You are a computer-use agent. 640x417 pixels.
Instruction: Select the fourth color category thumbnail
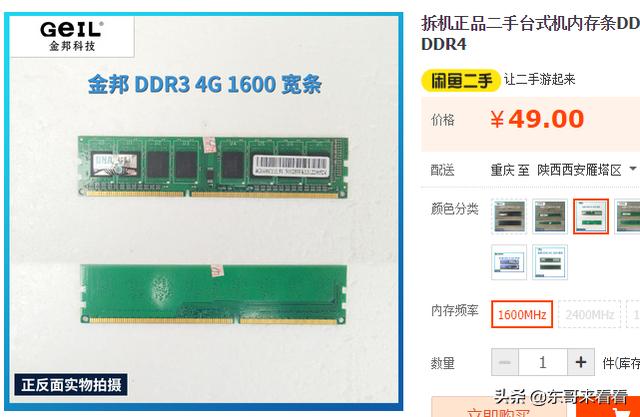(x=628, y=217)
